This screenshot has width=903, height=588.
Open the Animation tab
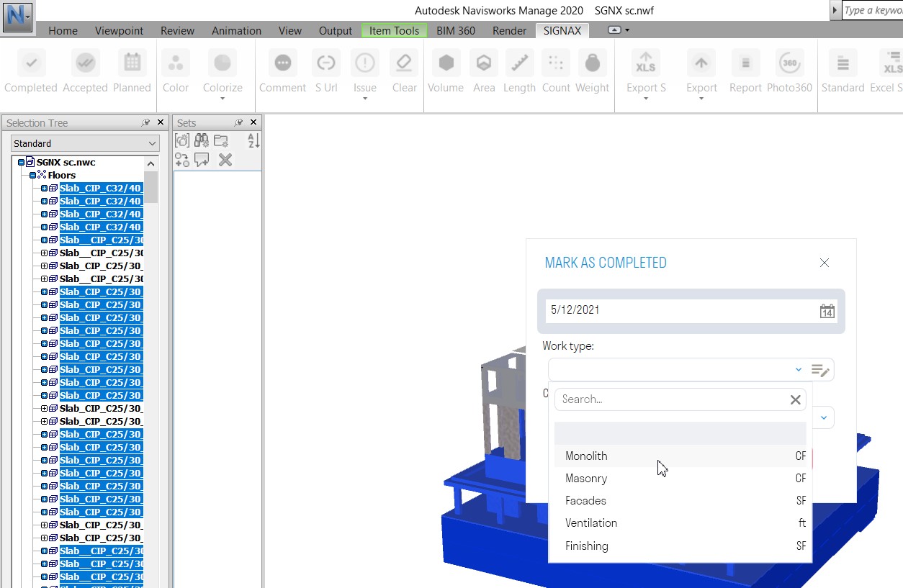pyautogui.click(x=236, y=30)
